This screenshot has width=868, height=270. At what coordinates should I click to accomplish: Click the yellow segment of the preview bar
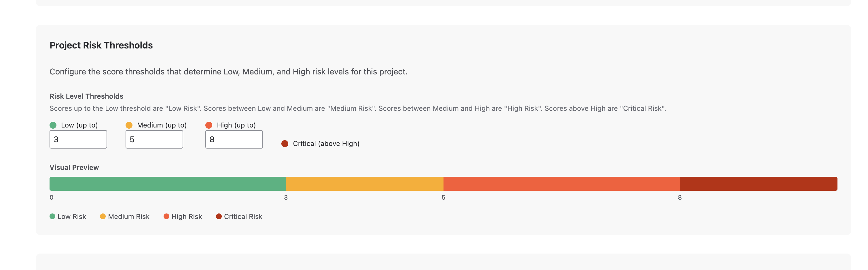point(364,183)
